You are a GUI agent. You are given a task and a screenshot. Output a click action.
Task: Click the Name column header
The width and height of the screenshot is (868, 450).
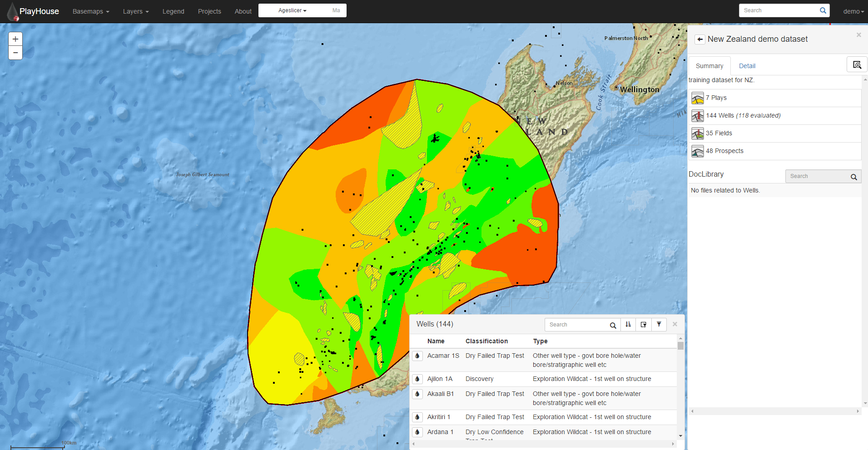[436, 341]
